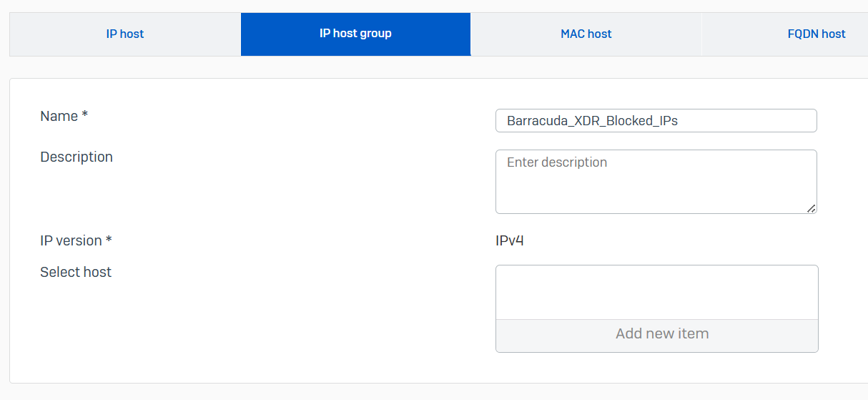Grab the Description box resize handle

pos(811,208)
